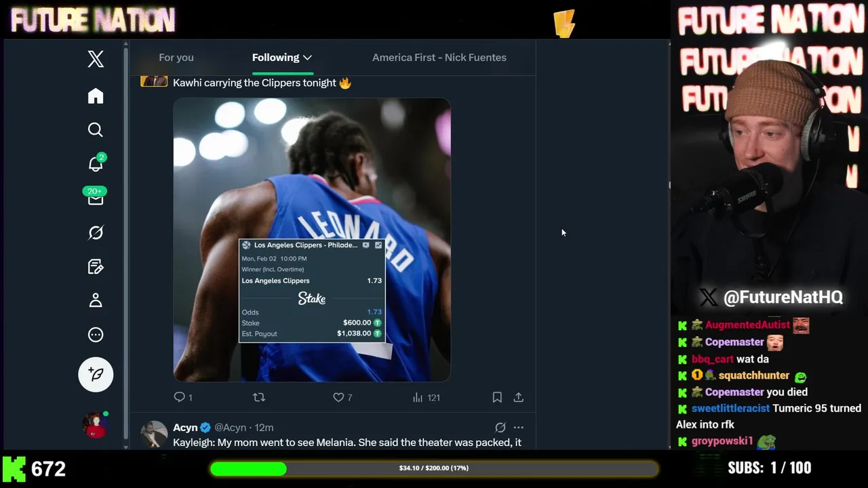Open Notifications bell icon
868x488 pixels.
tap(96, 163)
